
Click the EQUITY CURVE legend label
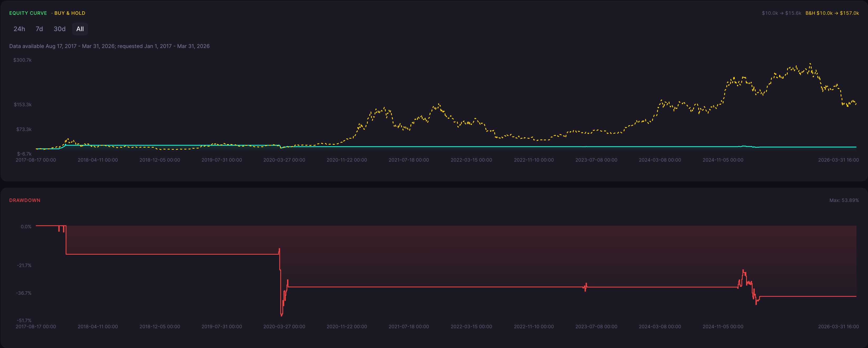[28, 13]
